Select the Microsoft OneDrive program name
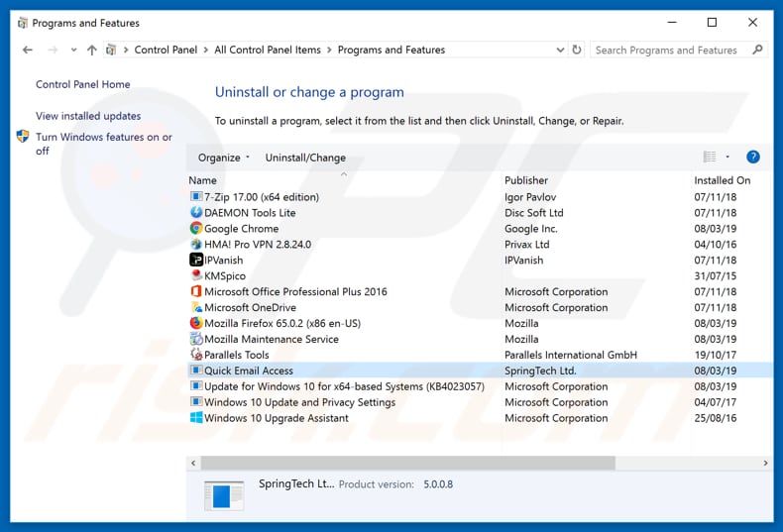The width and height of the screenshot is (783, 532). pos(250,307)
